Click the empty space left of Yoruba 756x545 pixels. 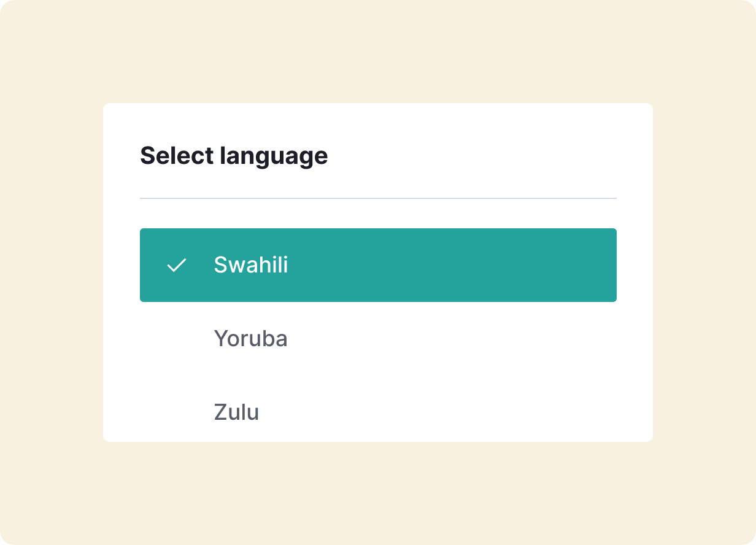(x=177, y=339)
